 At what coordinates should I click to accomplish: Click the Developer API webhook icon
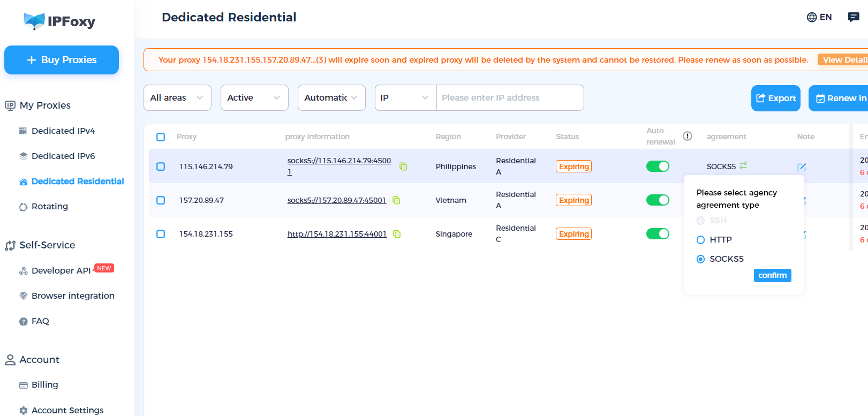23,271
